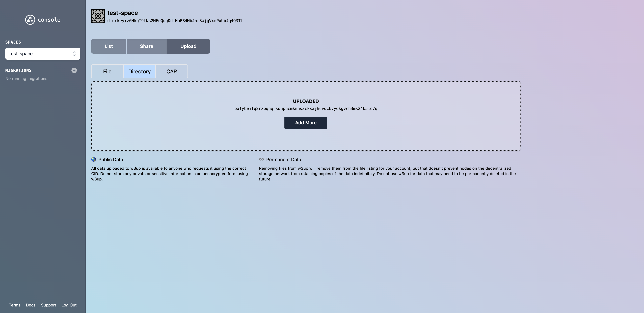The height and width of the screenshot is (313, 644).
Task: Click the space QR code avatar icon
Action: pyautogui.click(x=98, y=16)
